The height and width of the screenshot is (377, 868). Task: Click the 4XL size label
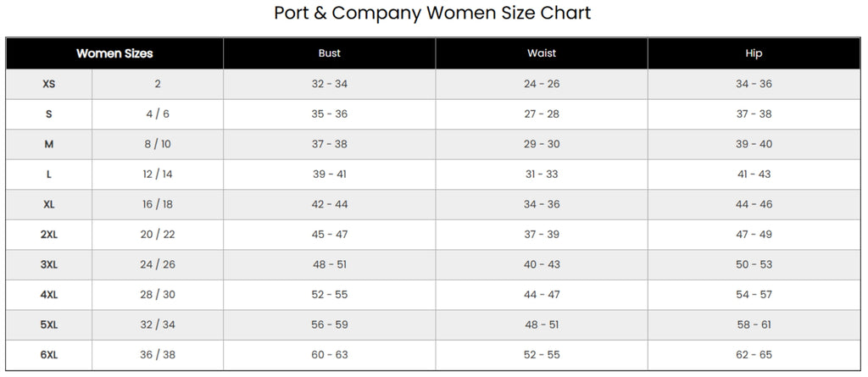coord(48,295)
